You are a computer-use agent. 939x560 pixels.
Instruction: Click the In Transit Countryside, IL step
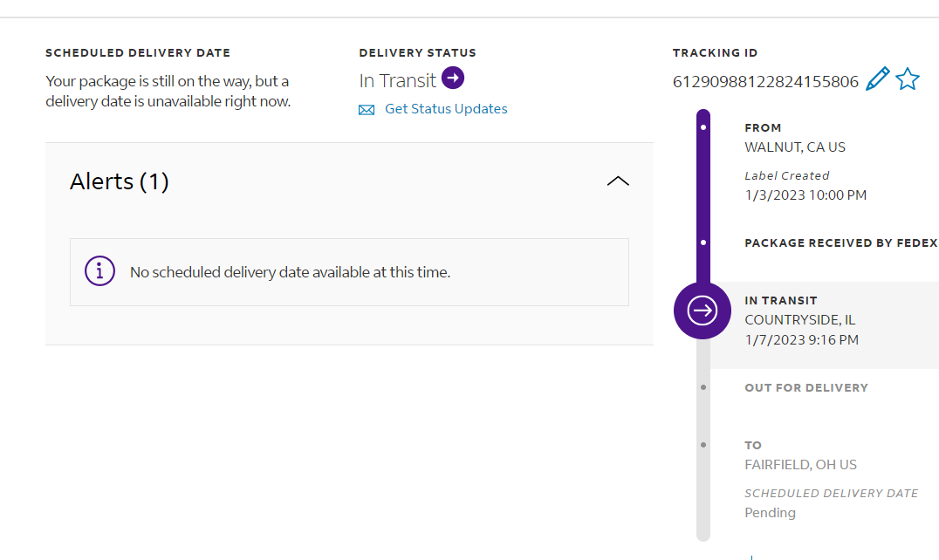click(800, 320)
